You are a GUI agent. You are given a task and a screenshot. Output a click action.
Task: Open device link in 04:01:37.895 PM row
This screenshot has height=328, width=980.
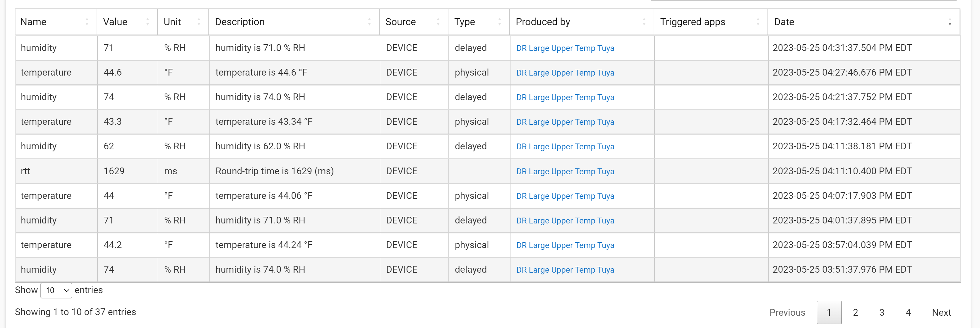tap(565, 221)
